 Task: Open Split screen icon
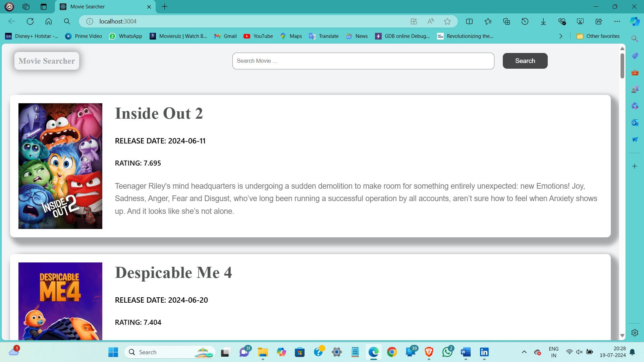[x=470, y=21]
